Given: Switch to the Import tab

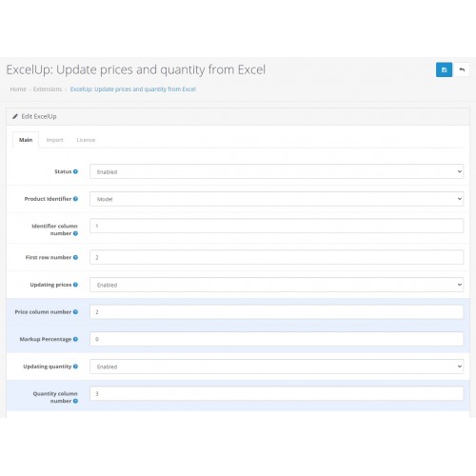Looking at the screenshot, I should [x=54, y=140].
